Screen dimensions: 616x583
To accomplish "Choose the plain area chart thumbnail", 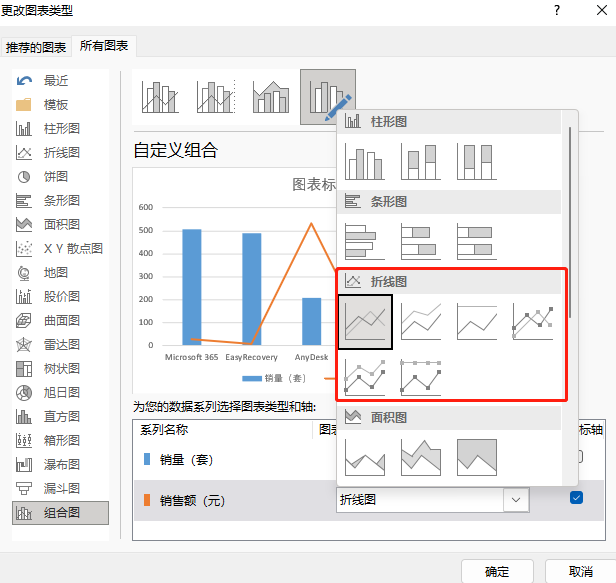I will [x=365, y=457].
